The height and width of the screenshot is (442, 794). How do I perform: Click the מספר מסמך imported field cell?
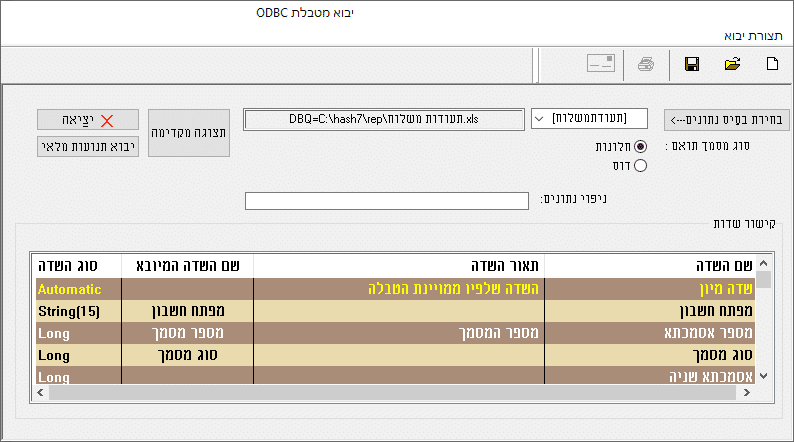coord(187,333)
